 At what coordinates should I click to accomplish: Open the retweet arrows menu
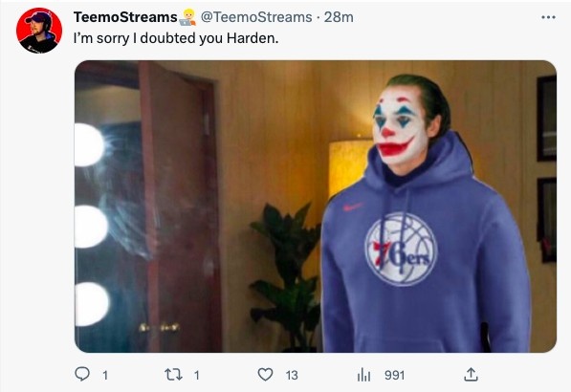pos(173,374)
